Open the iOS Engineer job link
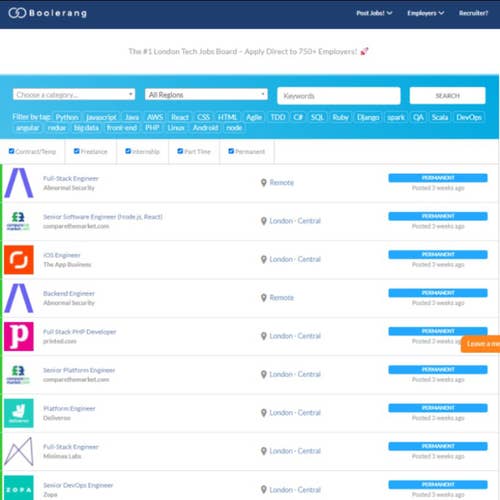The height and width of the screenshot is (500, 500). 62,255
